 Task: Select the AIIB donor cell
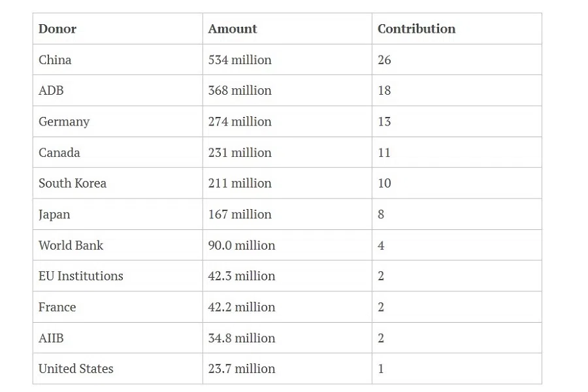point(52,338)
